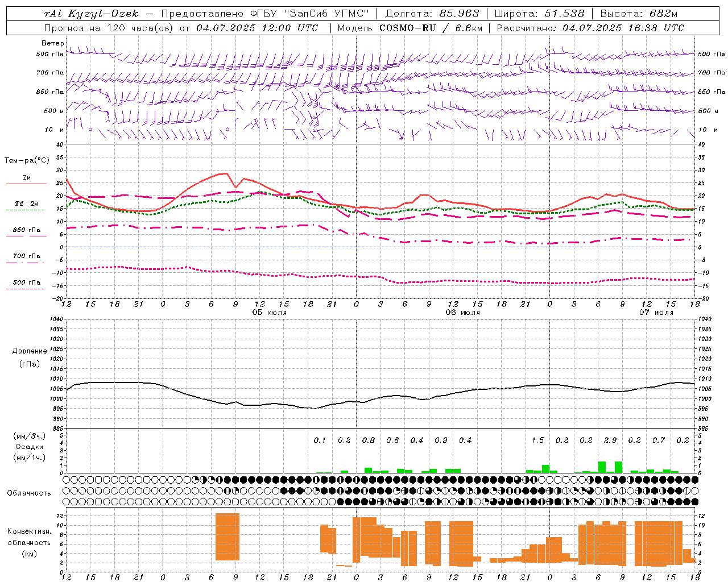Click the red 2м temperature legend line
The height and width of the screenshot is (582, 728).
[x=27, y=184]
